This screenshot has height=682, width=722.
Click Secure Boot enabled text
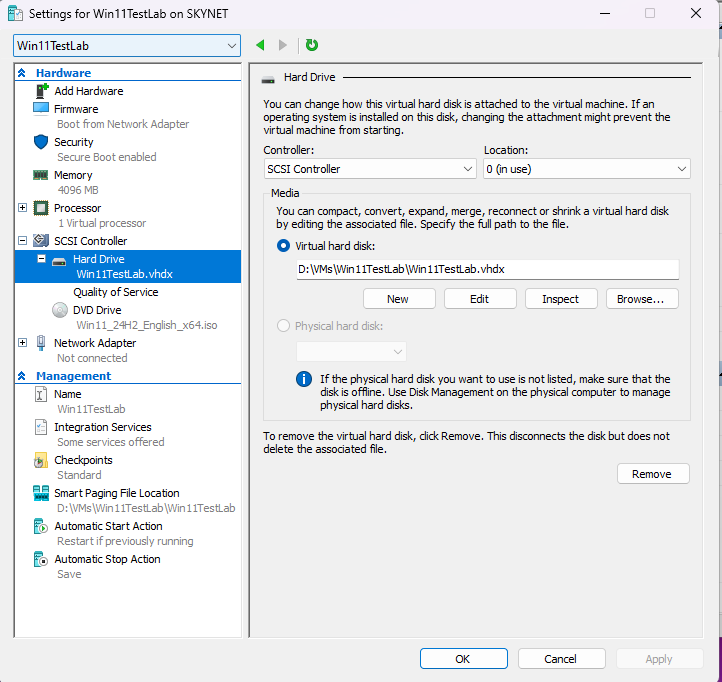coord(107,157)
